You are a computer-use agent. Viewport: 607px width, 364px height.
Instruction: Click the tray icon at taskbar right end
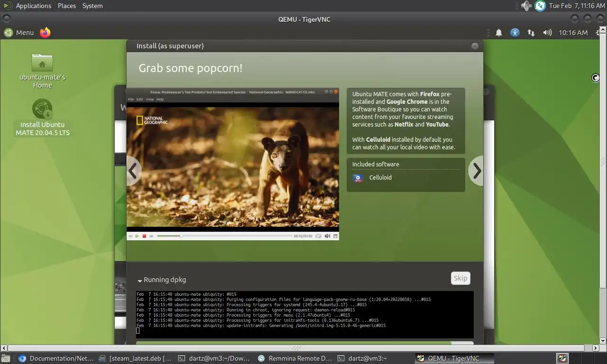pyautogui.click(x=562, y=358)
